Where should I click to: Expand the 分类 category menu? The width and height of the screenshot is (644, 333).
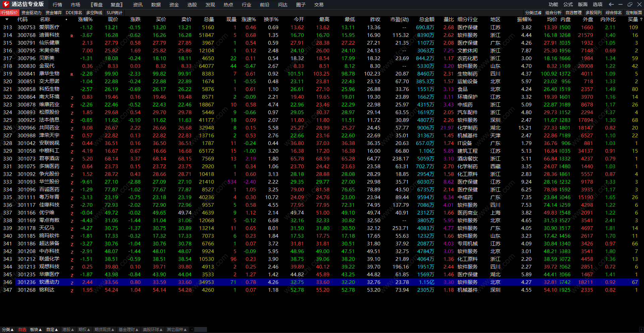click(7, 330)
